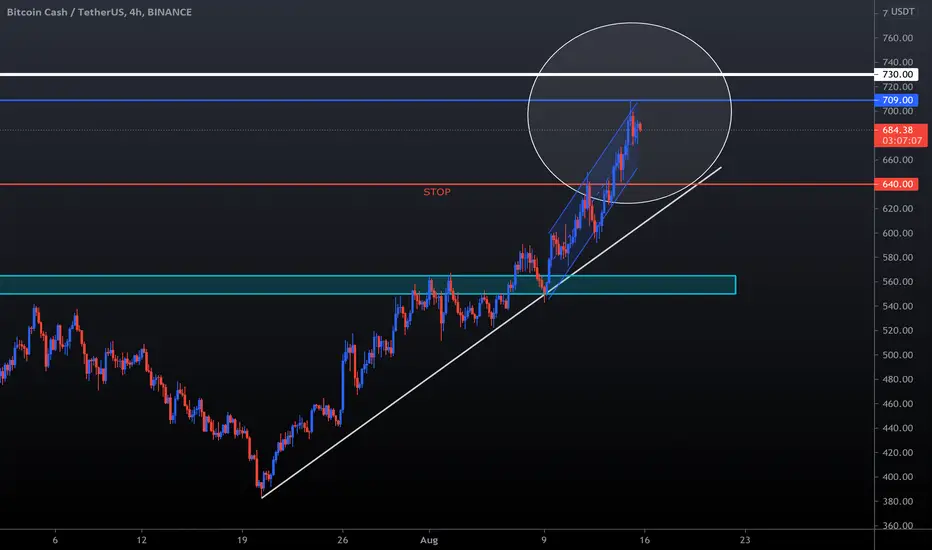932x550 pixels.
Task: Click the date label 26 on time axis
Action: point(342,540)
